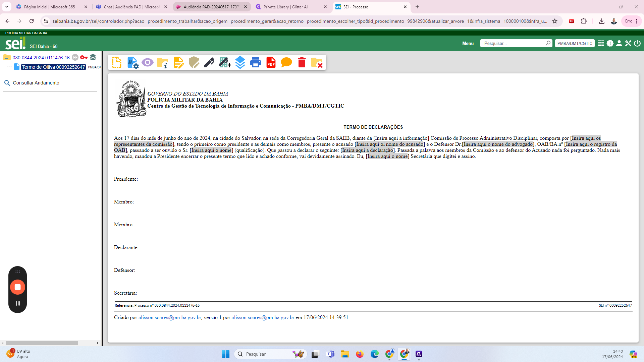This screenshot has width=644, height=362.
Task: Open Microsoft Edge from taskbar
Action: (375, 354)
